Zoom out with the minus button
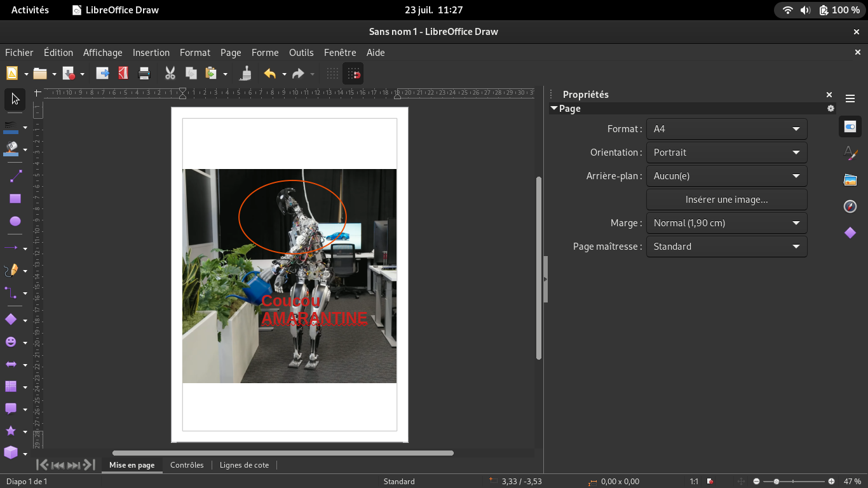The image size is (868, 488). (756, 482)
